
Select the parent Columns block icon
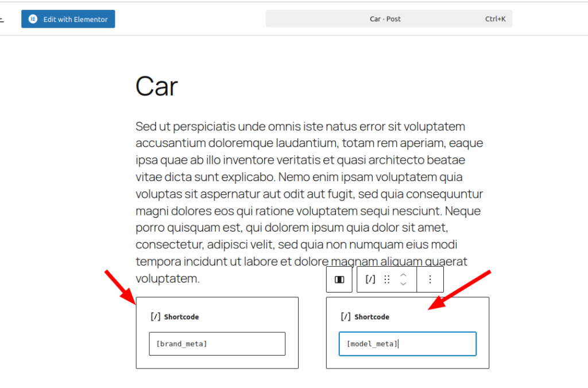point(339,279)
